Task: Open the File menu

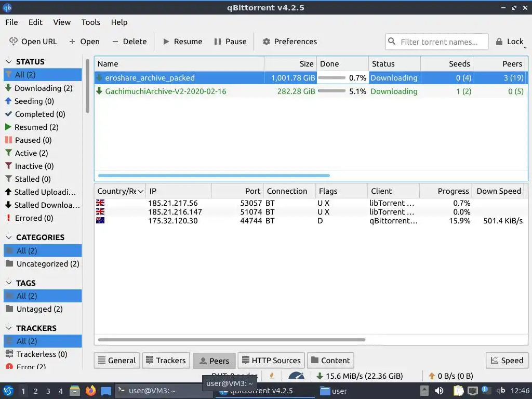Action: pyautogui.click(x=11, y=22)
